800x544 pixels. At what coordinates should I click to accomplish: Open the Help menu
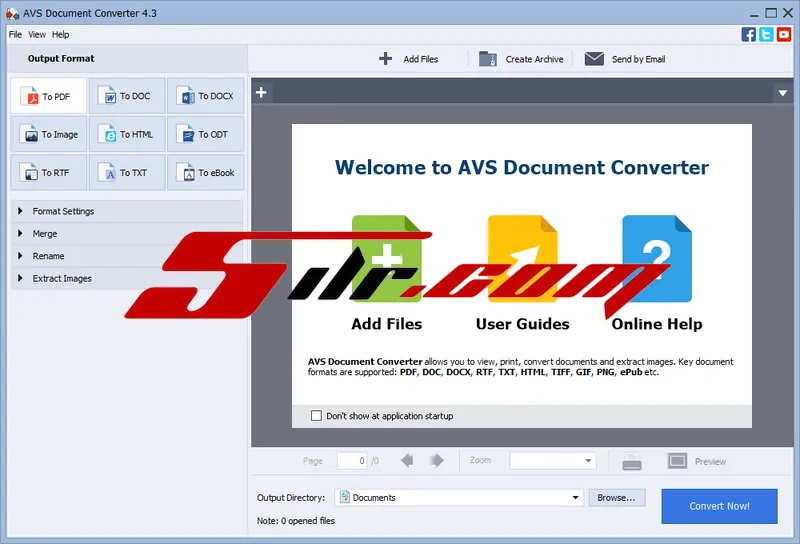pyautogui.click(x=60, y=35)
